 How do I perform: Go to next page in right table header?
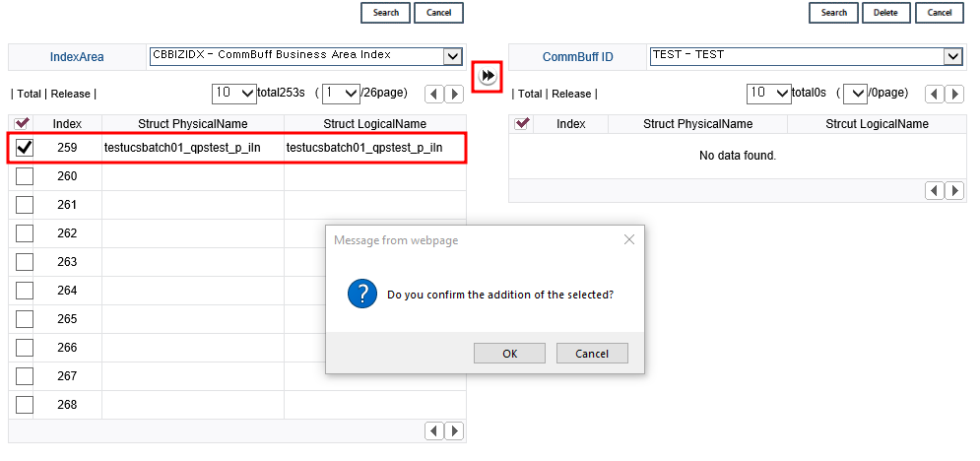point(954,95)
